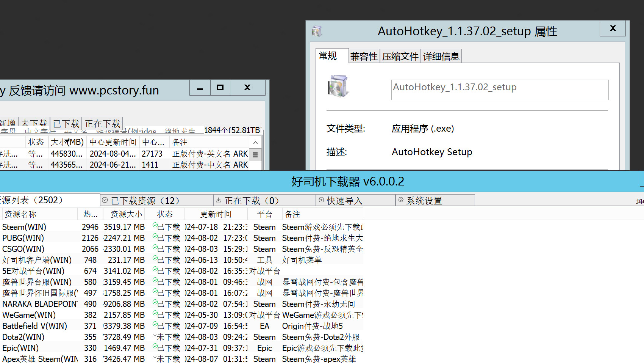
Task: Switch to the 兼容性 tab
Action: coord(364,57)
